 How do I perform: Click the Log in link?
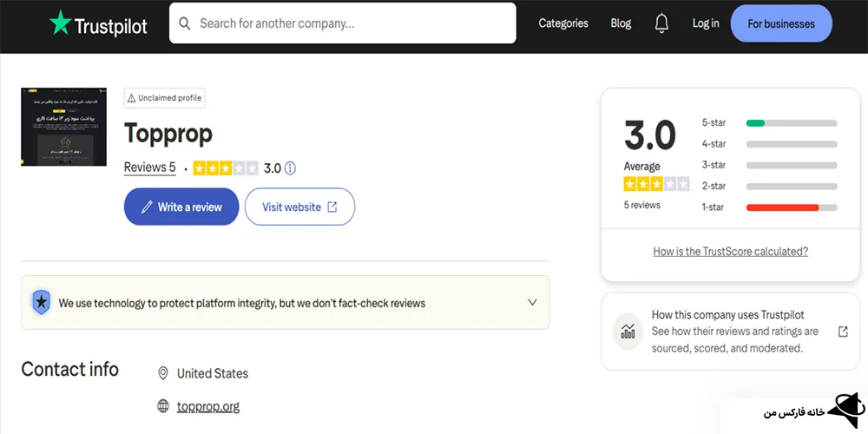pyautogui.click(x=706, y=23)
